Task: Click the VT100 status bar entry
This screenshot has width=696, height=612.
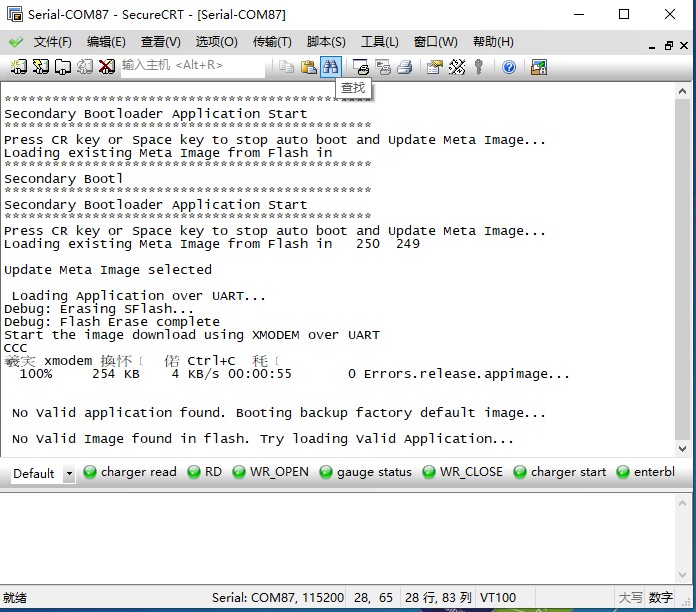Action: click(x=498, y=597)
